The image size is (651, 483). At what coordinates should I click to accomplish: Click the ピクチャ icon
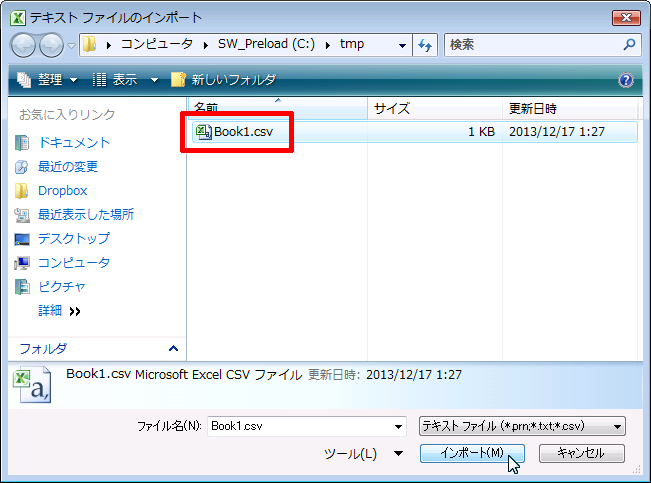pyautogui.click(x=22, y=287)
